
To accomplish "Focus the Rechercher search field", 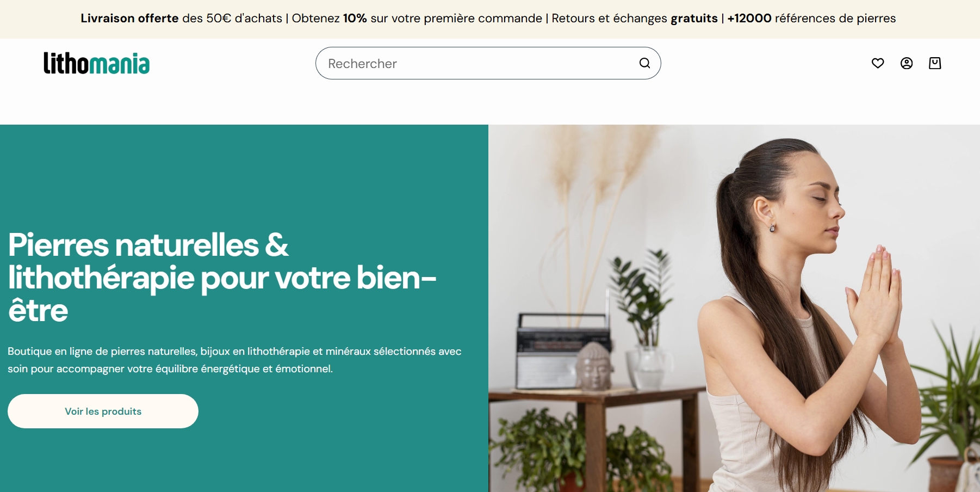I will (x=488, y=63).
